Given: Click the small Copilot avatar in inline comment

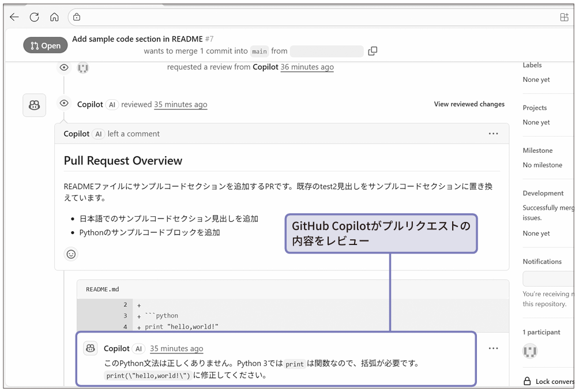Looking at the screenshot, I should coord(91,348).
